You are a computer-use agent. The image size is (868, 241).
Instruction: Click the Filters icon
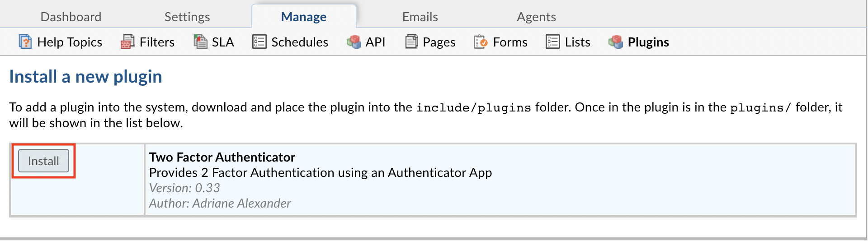(127, 42)
